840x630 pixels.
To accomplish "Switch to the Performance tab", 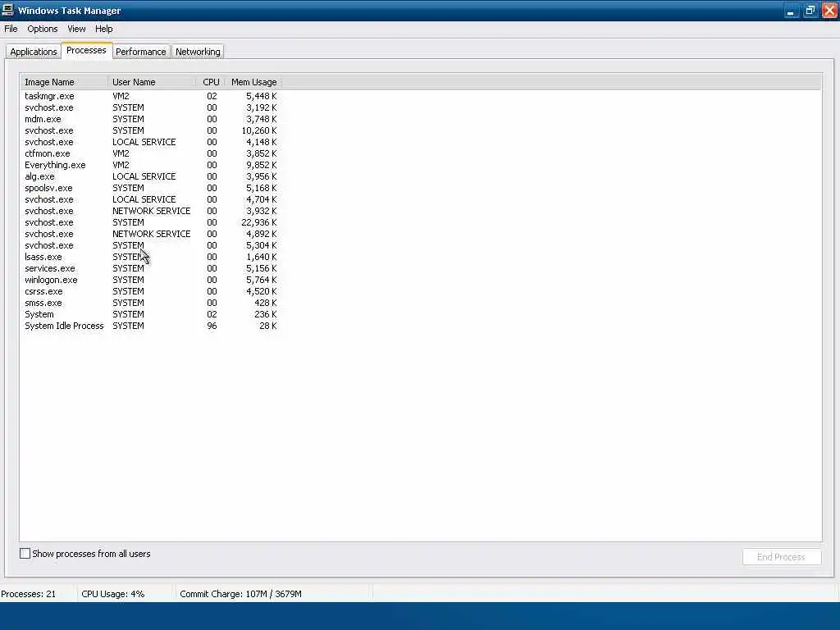I will coord(141,52).
